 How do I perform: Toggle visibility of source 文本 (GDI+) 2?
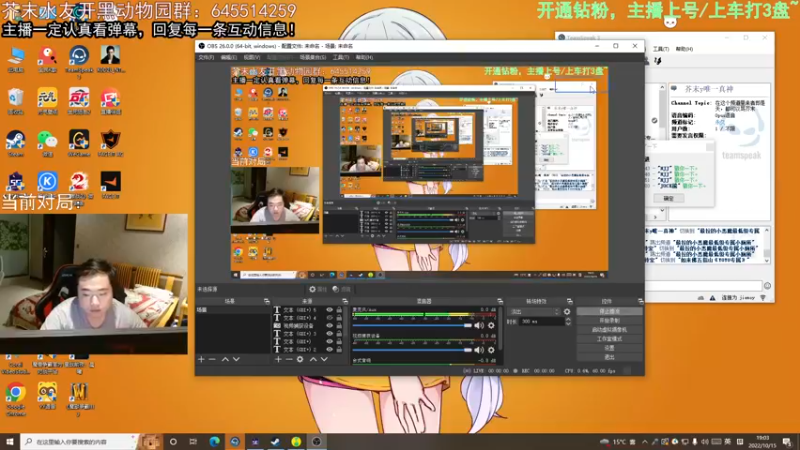tap(330, 349)
